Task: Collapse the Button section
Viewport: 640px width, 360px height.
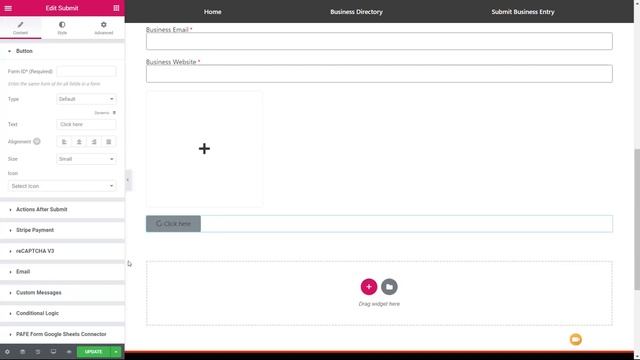Action: click(x=62, y=51)
